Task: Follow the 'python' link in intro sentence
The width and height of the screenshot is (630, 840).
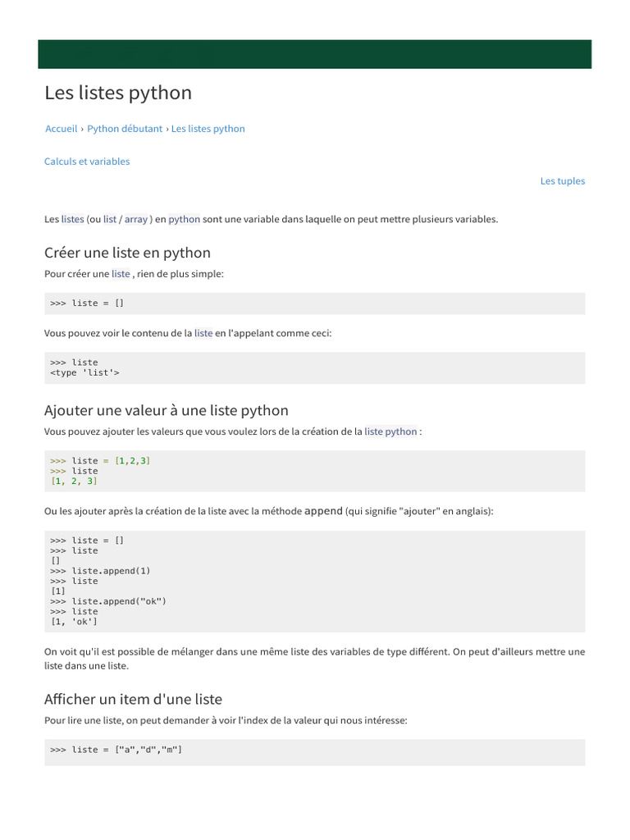Action: coord(185,219)
